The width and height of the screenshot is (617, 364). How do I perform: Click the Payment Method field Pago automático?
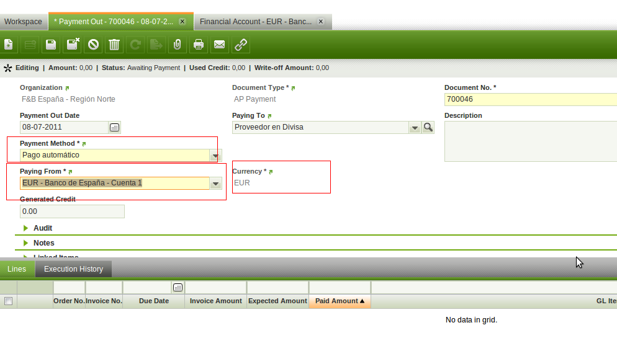pyautogui.click(x=114, y=155)
